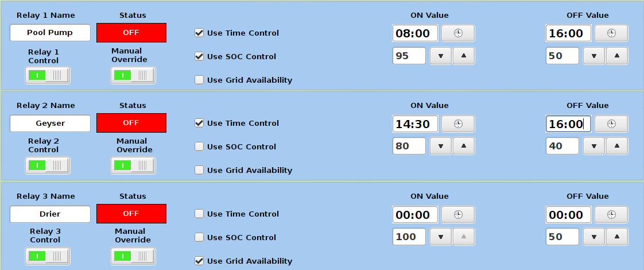Check Use SOC Control for Geyser relay
The width and height of the screenshot is (644, 270).
pos(199,146)
